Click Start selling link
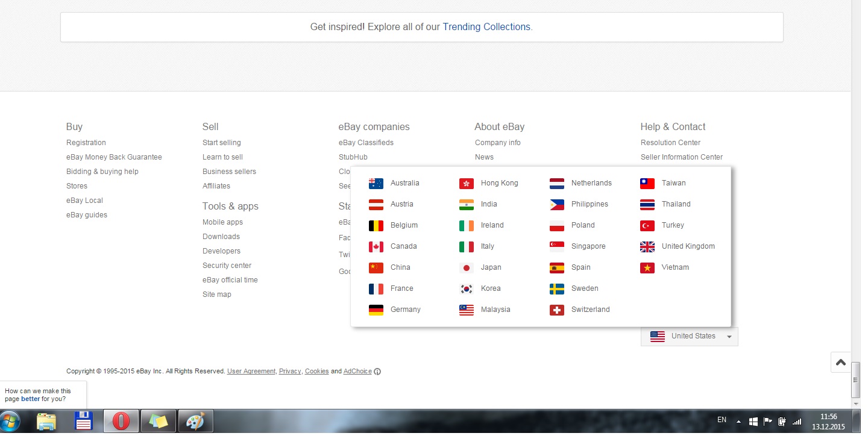The height and width of the screenshot is (436, 868). 221,143
